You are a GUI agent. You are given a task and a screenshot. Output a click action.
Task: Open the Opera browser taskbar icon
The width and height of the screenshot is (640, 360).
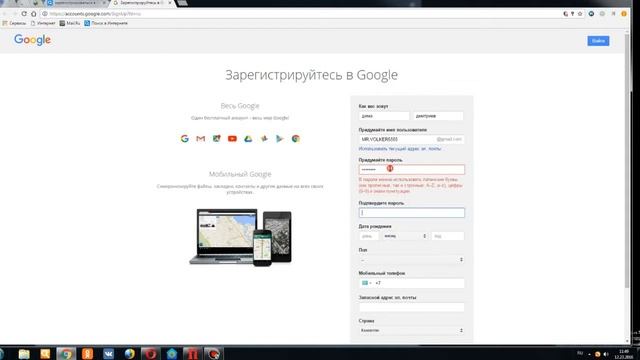151,354
